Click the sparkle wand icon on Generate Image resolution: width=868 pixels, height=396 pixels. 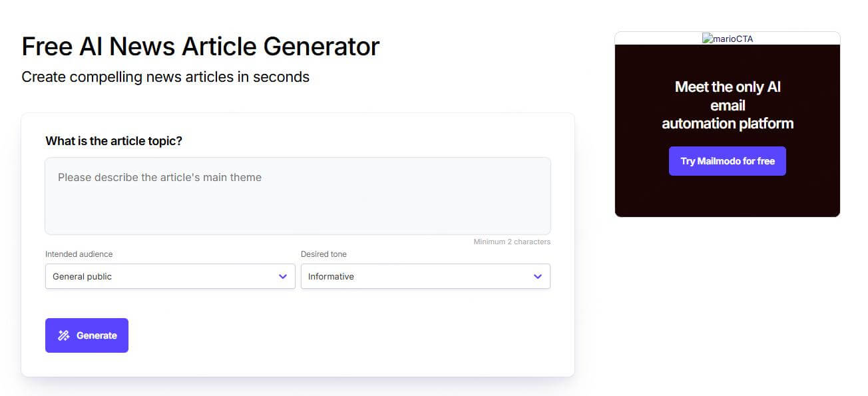(64, 335)
